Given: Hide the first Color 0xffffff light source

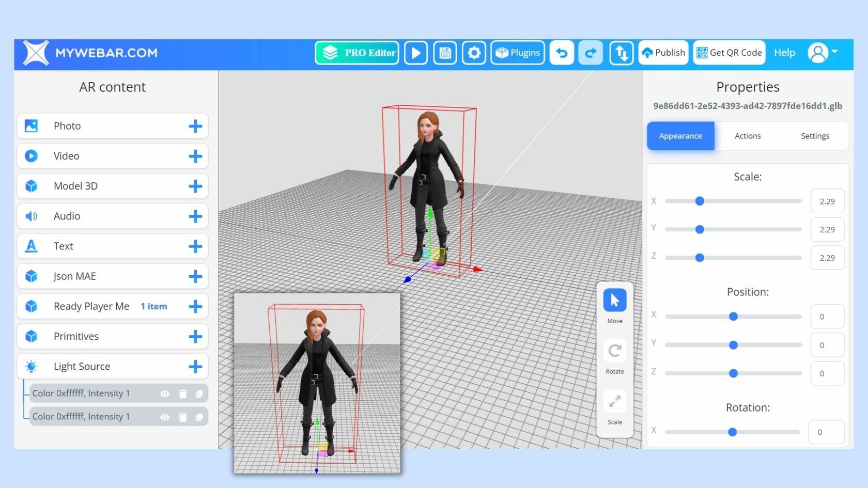Looking at the screenshot, I should [165, 393].
